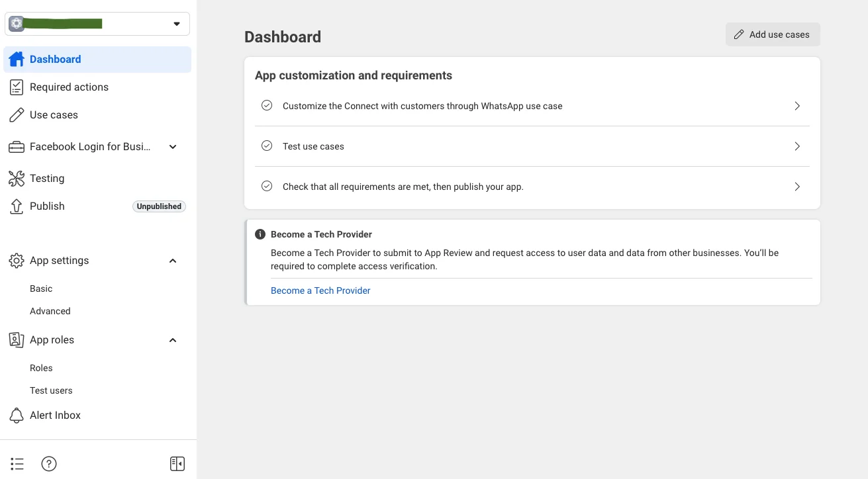This screenshot has height=479, width=868.
Task: Click the Testing tools icon
Action: click(x=17, y=179)
